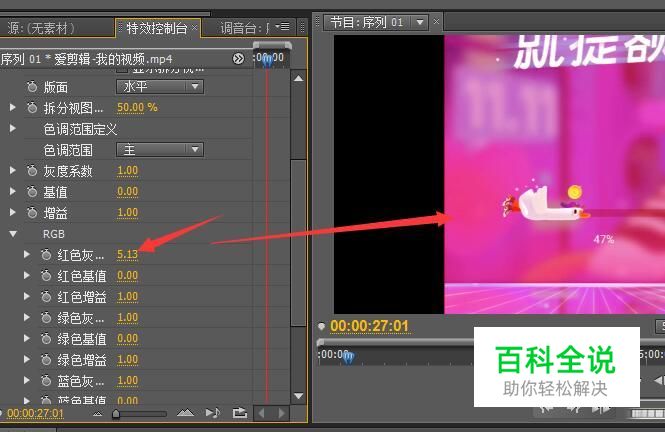665x432 pixels.
Task: Click the effect controls timecode 00:00:27:01
Action: click(x=35, y=413)
